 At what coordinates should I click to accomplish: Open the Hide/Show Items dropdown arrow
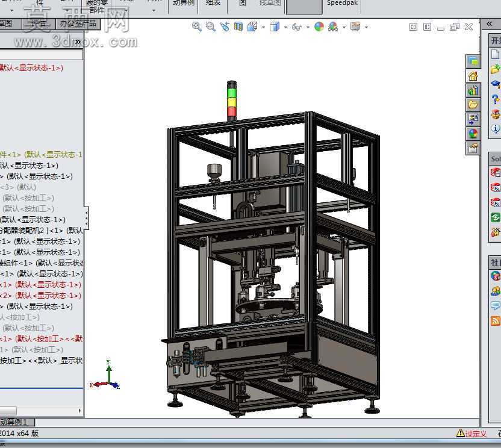coord(308,27)
